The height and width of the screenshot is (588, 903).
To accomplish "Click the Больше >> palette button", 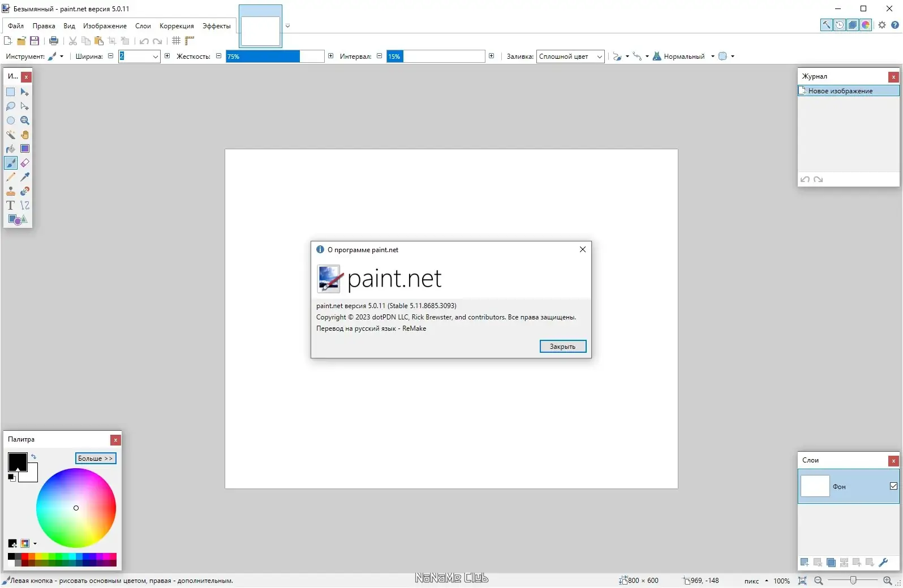I will point(95,459).
